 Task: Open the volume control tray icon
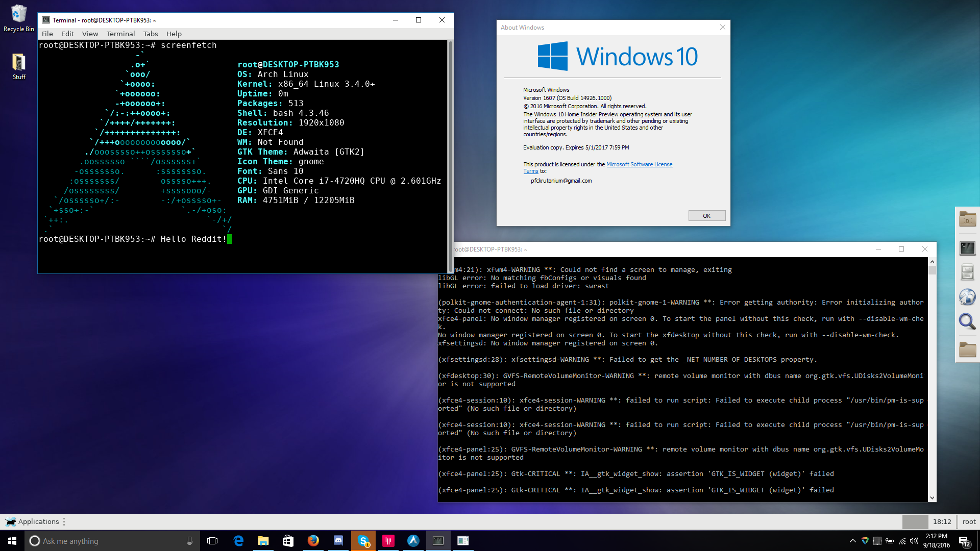point(914,541)
